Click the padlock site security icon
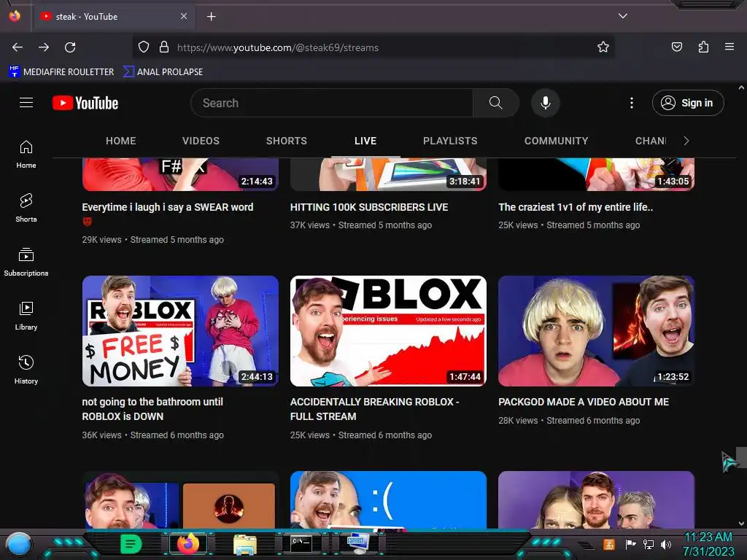Viewport: 747px width, 560px height. (x=164, y=47)
